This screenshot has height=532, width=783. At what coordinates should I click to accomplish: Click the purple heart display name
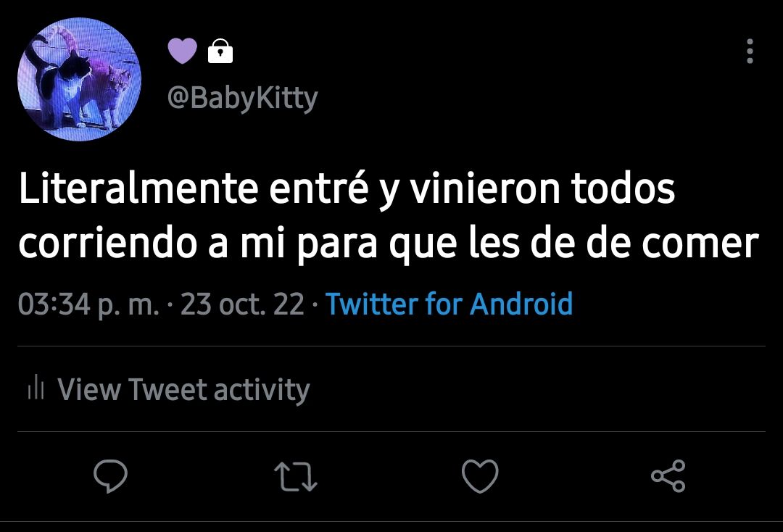pos(182,51)
